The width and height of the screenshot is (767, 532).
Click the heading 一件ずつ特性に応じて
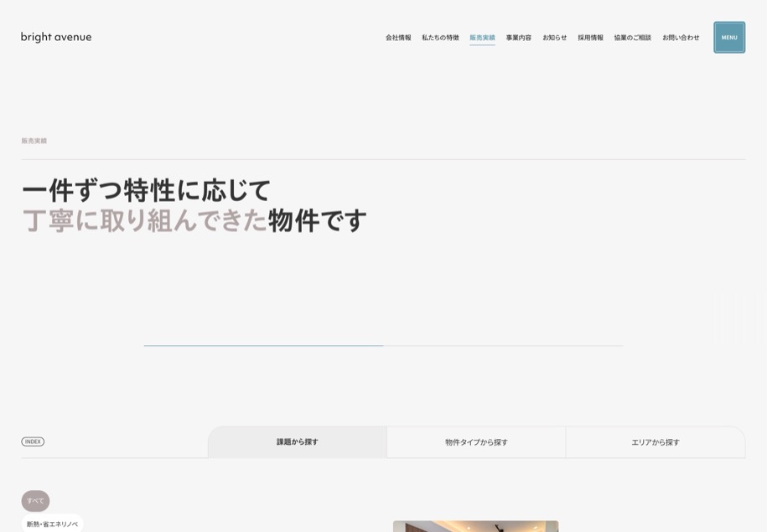[146, 190]
